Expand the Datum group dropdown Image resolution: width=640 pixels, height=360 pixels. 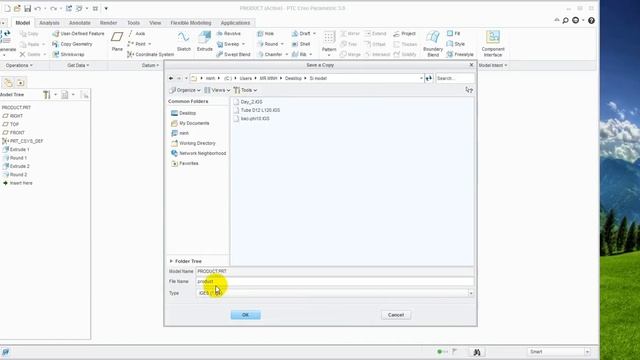150,65
